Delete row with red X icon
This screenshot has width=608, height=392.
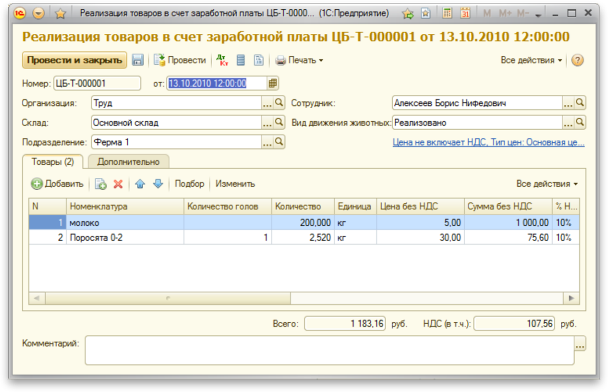[118, 184]
